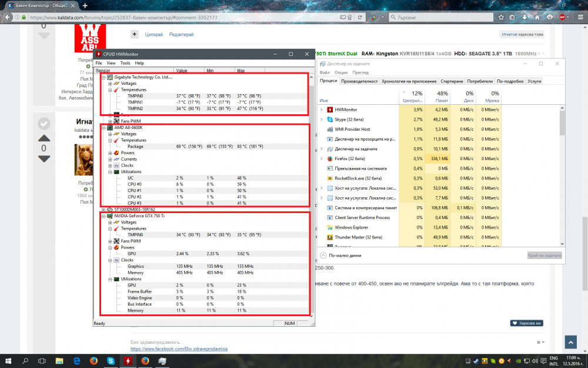Go back with the Firefox back arrow
This screenshot has height=368, width=588.
tap(8, 17)
